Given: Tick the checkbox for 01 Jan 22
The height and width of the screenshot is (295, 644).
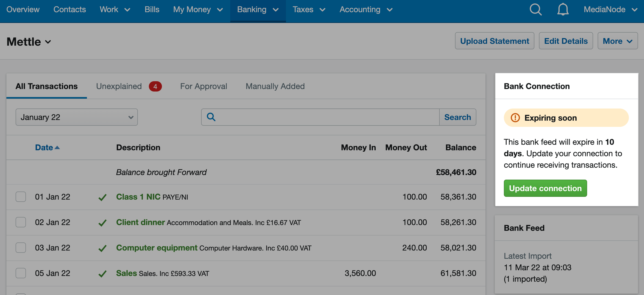Looking at the screenshot, I should [x=21, y=197].
